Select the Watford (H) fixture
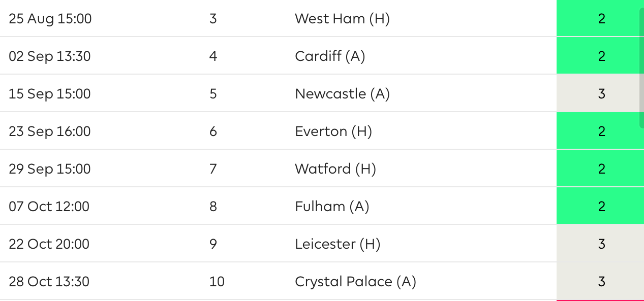This screenshot has height=301, width=644. [x=335, y=169]
